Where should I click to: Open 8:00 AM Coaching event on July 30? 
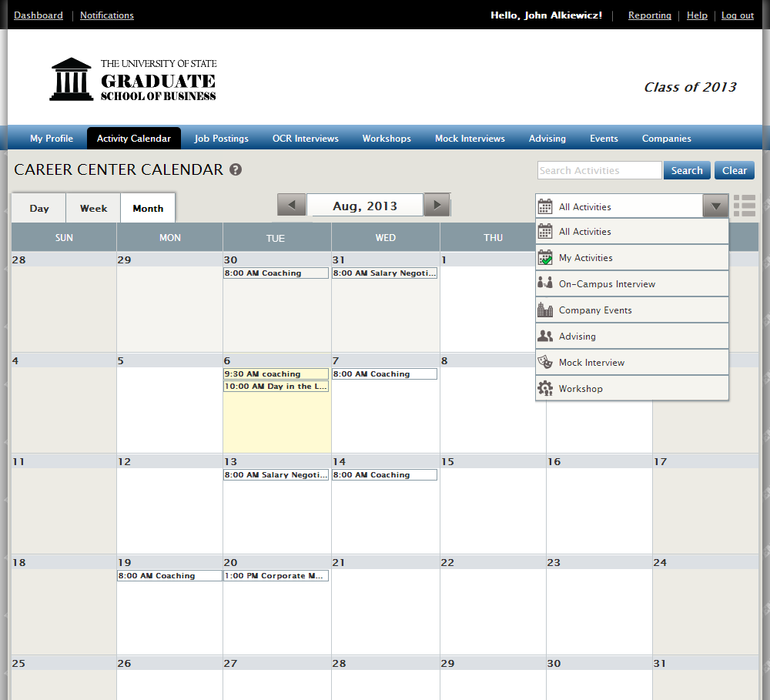(276, 273)
